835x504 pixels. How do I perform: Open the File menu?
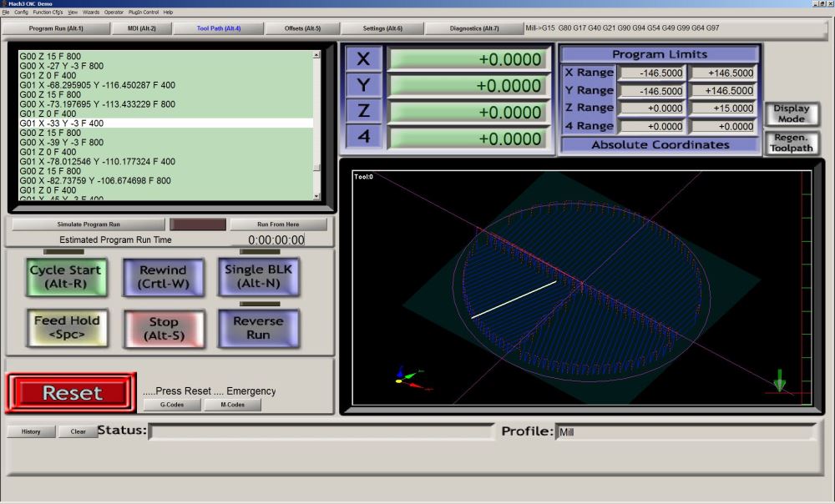[6, 12]
